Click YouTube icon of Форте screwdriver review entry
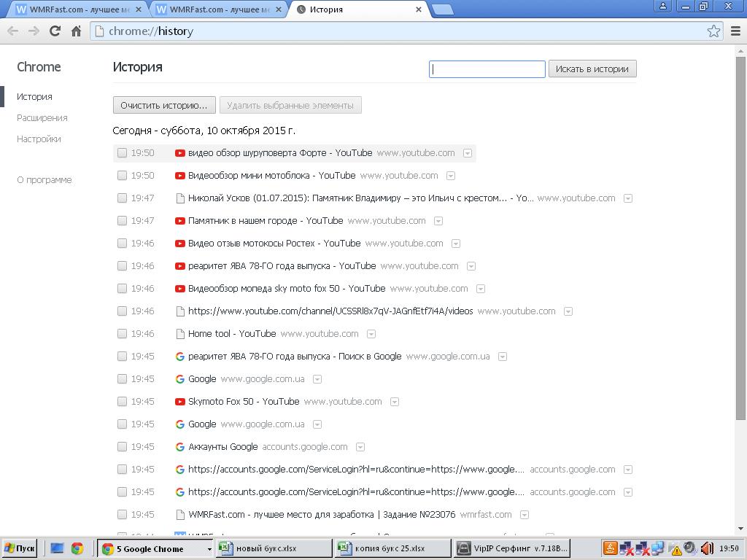The image size is (747, 560). pos(179,153)
